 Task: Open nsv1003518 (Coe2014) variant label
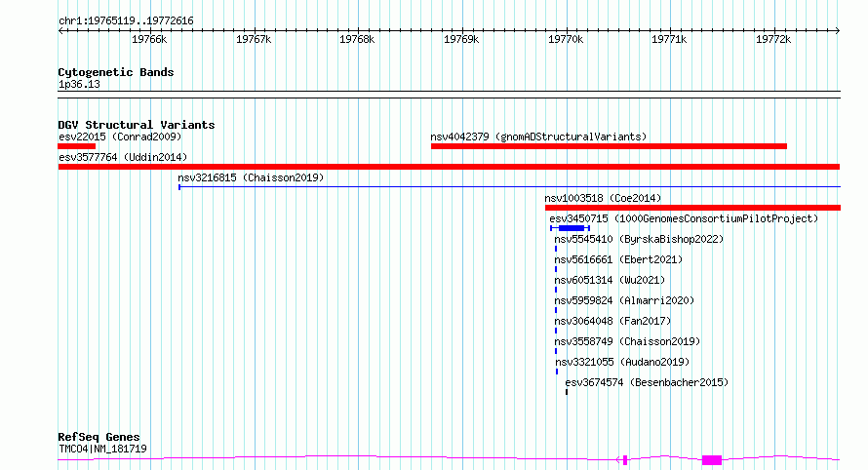click(603, 198)
